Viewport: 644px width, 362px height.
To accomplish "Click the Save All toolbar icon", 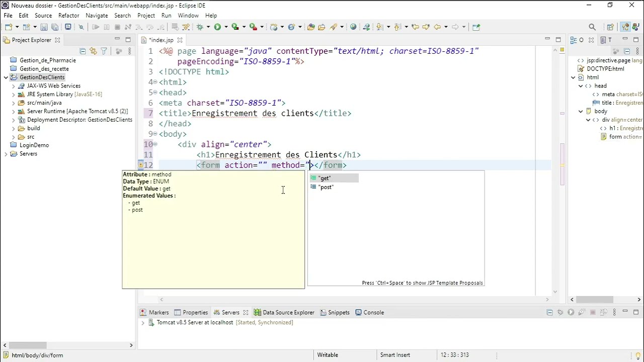I will (x=55, y=27).
